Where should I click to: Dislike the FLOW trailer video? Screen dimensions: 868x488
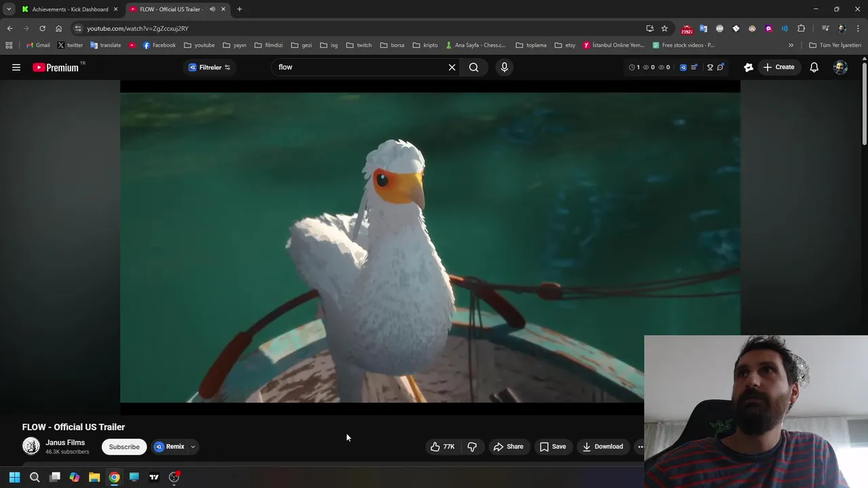pos(472,447)
